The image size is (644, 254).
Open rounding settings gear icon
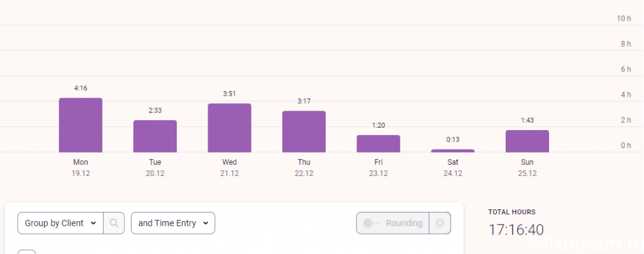tap(440, 223)
